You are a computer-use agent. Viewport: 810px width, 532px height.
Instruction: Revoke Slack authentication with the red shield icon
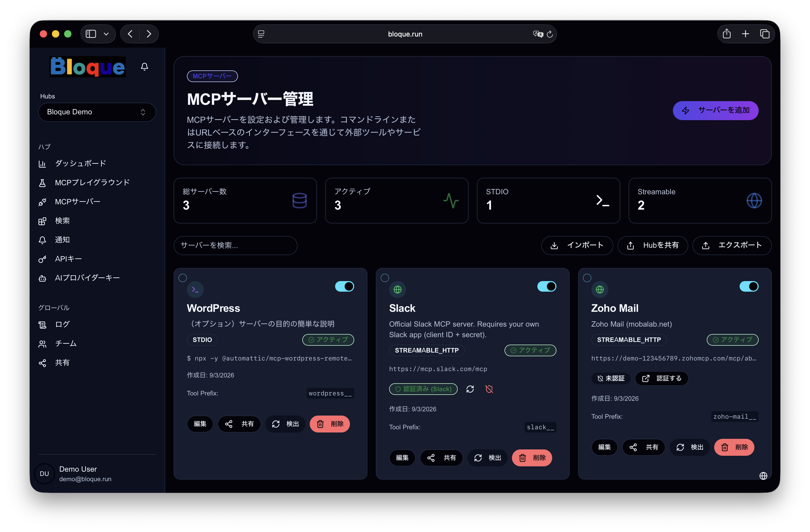click(x=489, y=389)
